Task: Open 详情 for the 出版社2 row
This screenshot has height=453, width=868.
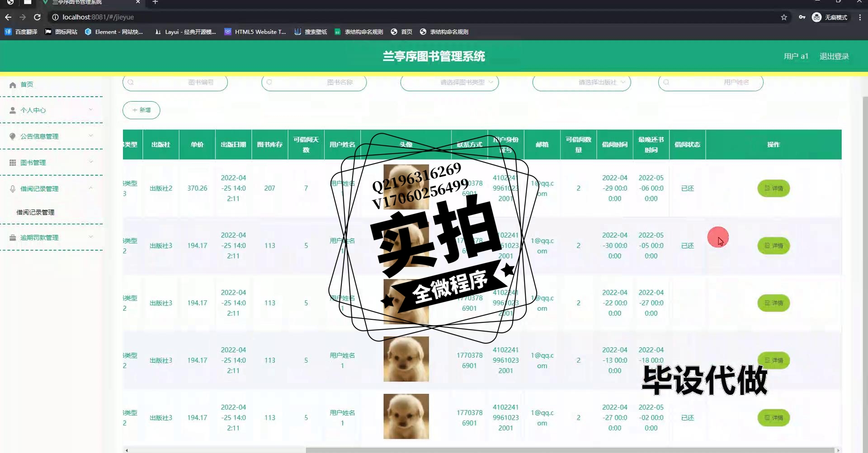Action: (x=774, y=188)
